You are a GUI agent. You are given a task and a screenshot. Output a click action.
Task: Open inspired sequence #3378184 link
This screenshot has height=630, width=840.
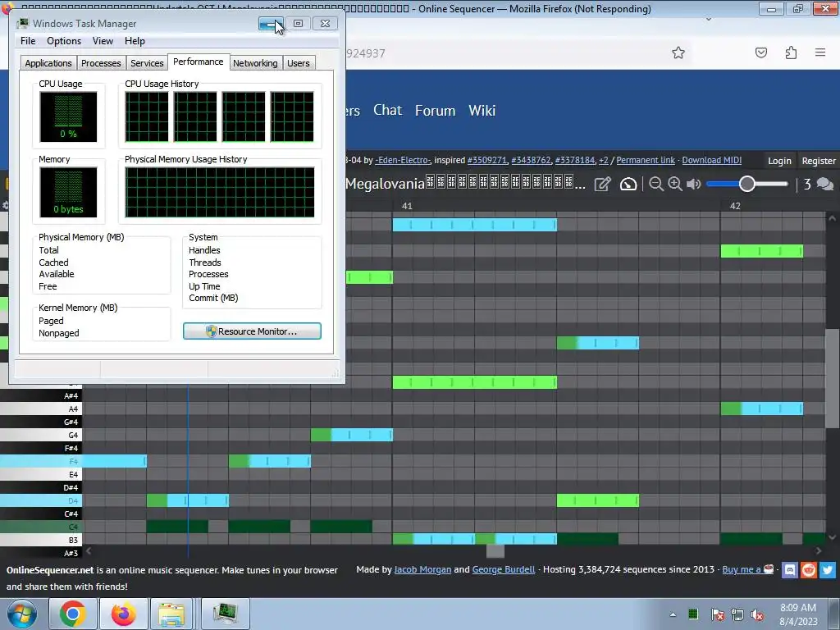click(x=575, y=160)
